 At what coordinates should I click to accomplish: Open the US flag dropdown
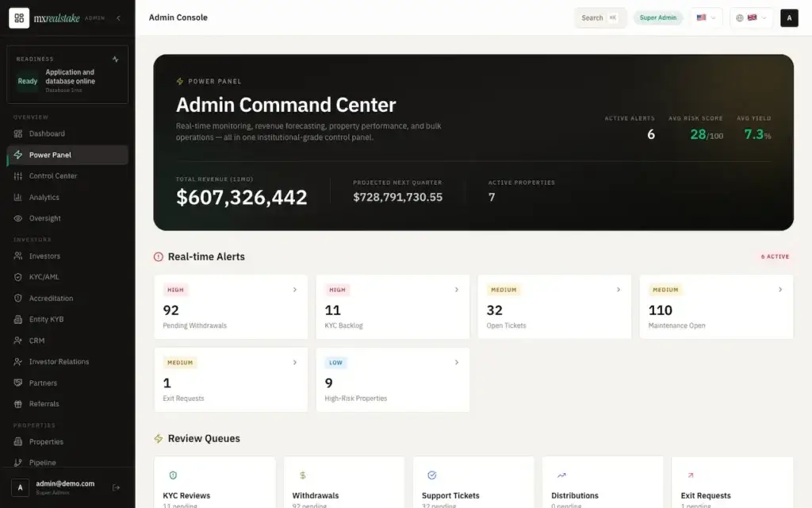[x=707, y=17]
